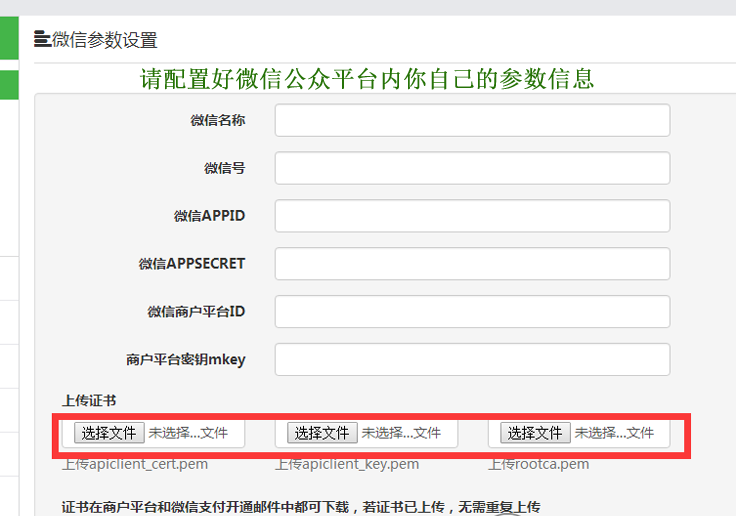Image resolution: width=736 pixels, height=516 pixels.
Task: Choose file for apiclient_key.pem upload
Action: point(322,433)
